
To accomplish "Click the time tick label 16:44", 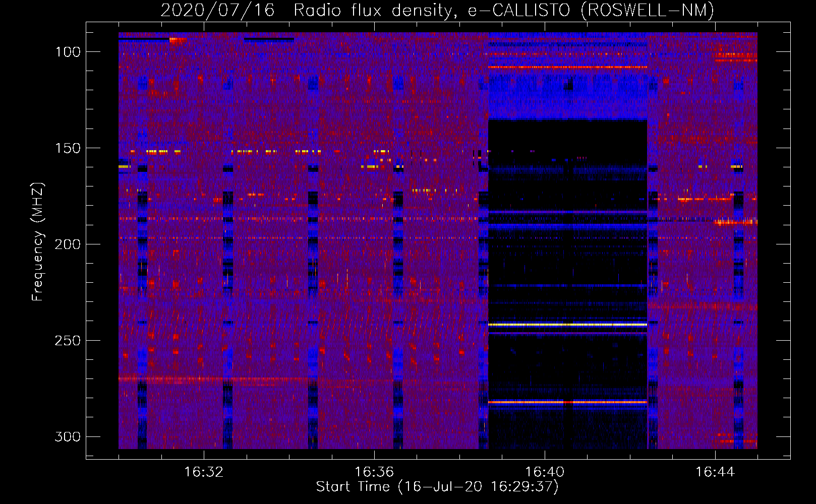I will tap(715, 472).
